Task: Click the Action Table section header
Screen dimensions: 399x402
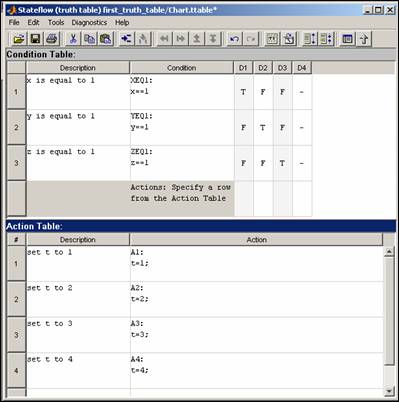Action: pyautogui.click(x=201, y=226)
